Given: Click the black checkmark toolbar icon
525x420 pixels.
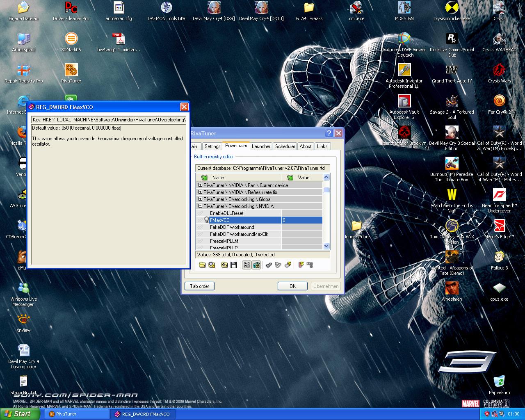Looking at the screenshot, I should 269,265.
